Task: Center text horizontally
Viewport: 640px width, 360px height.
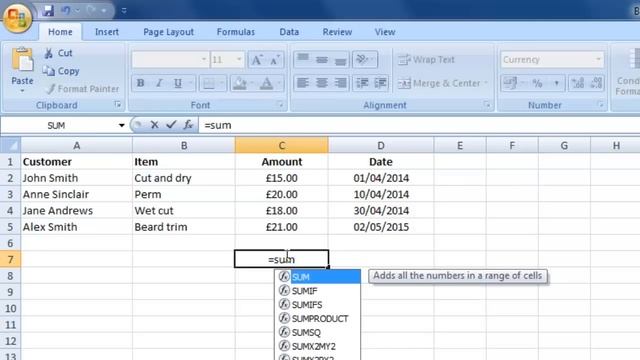Action: (x=322, y=83)
